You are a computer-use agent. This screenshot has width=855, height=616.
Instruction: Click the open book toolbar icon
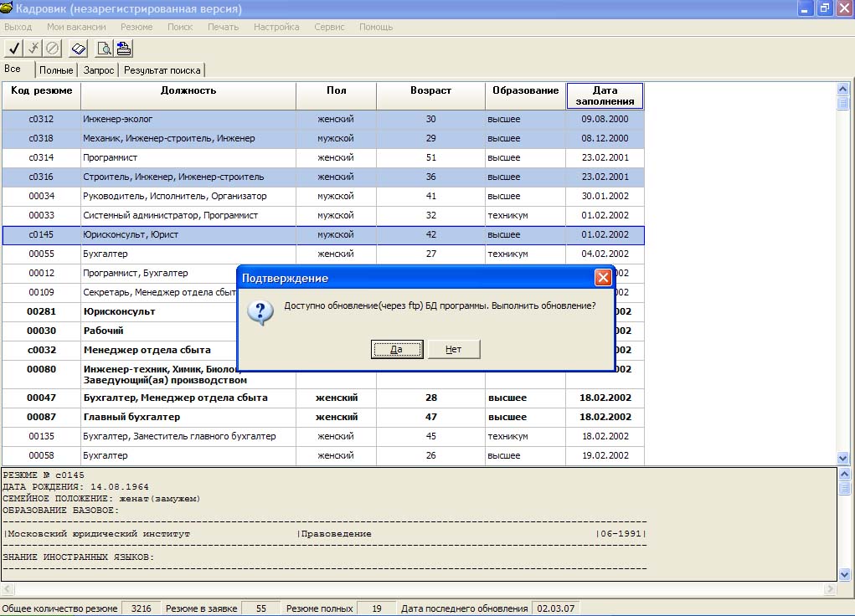click(x=79, y=49)
